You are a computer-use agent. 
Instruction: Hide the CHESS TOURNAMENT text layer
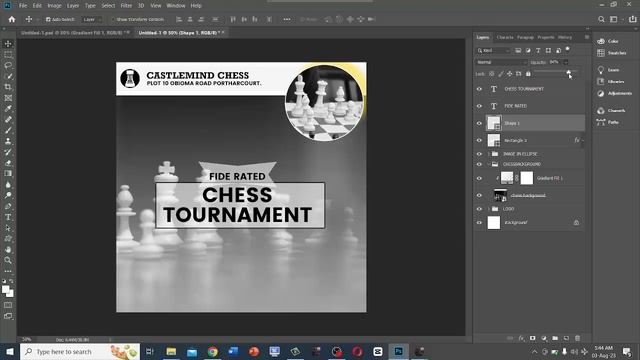(x=479, y=89)
